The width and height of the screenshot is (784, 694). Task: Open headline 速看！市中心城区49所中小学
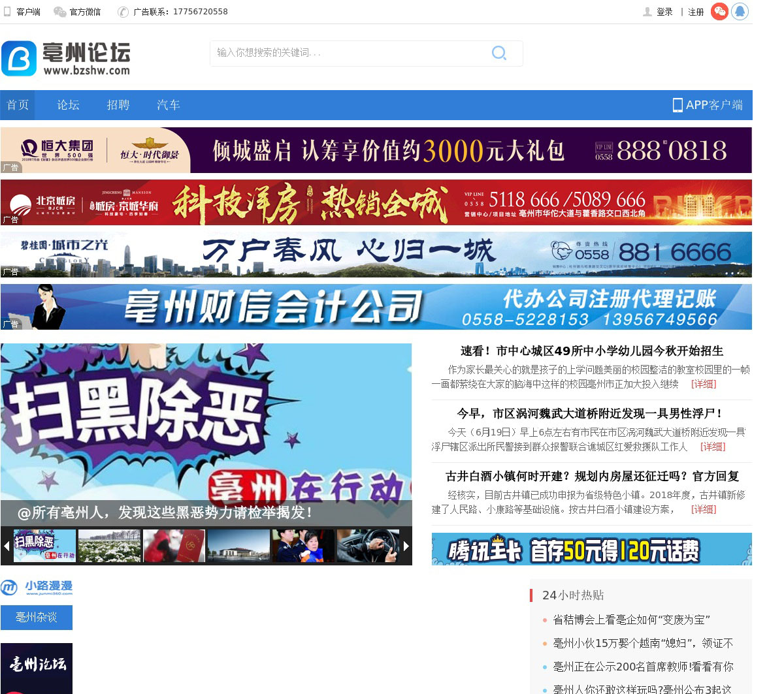click(x=592, y=351)
